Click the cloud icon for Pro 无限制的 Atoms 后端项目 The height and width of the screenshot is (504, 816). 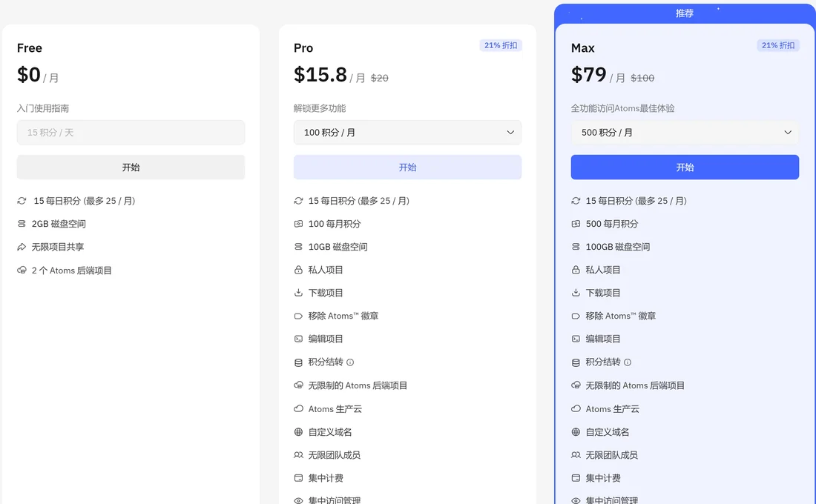click(298, 385)
